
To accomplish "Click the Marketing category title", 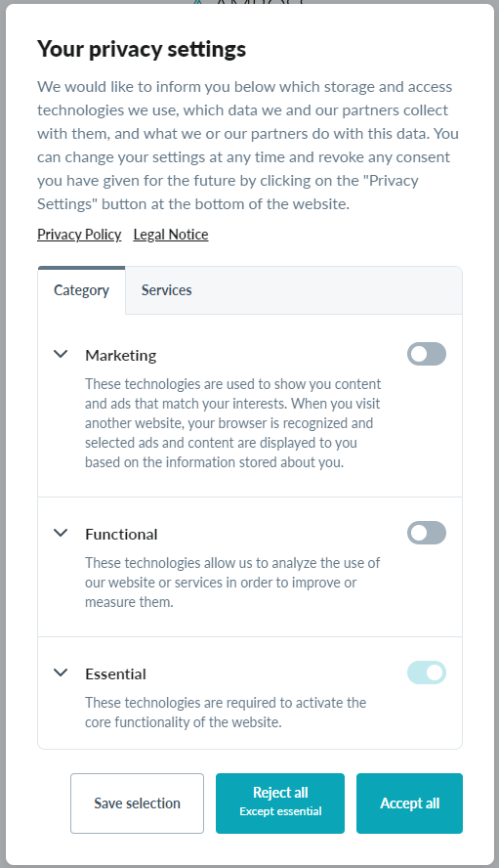I will coord(121,356).
